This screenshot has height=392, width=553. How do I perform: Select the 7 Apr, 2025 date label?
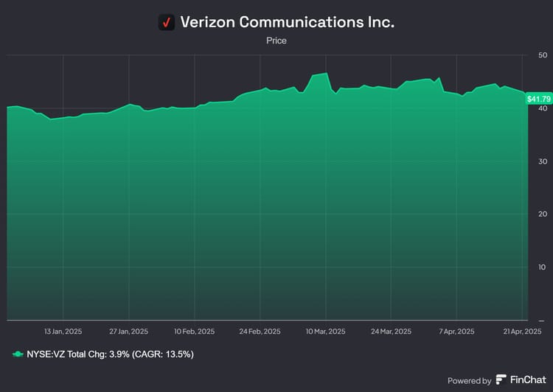point(456,332)
